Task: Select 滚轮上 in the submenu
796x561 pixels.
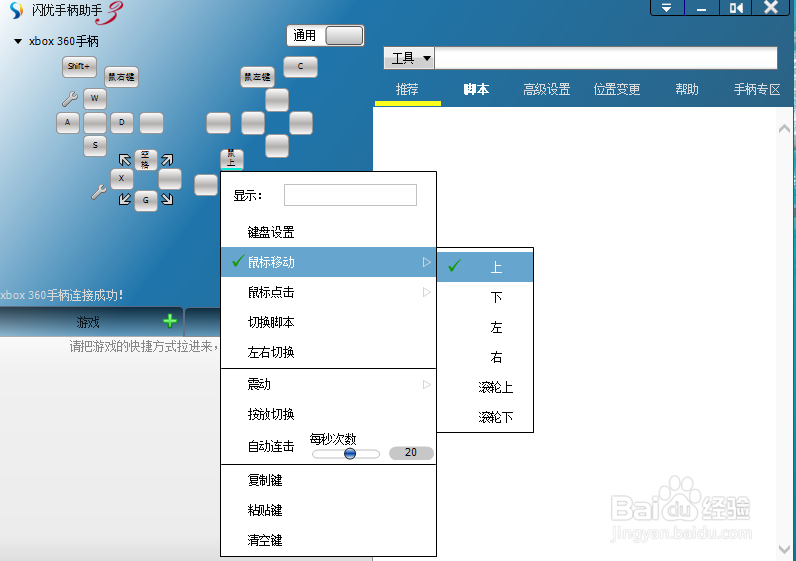Action: click(x=485, y=387)
